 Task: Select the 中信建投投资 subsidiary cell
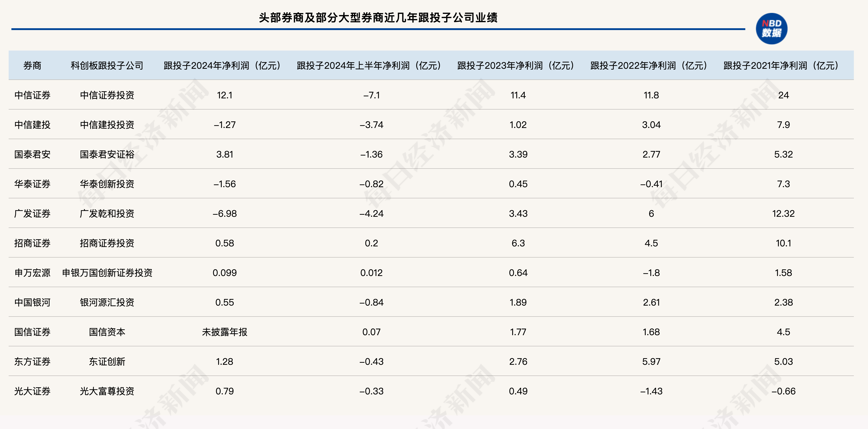107,125
